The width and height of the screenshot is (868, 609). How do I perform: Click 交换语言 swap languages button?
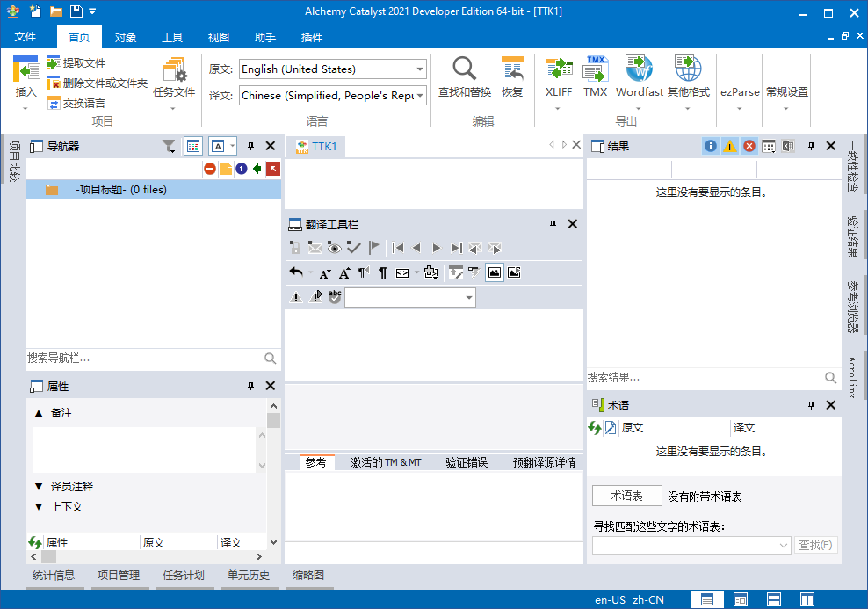(76, 103)
